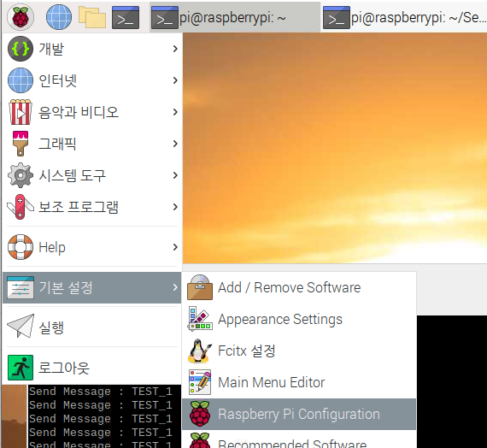Launch the web browser globe icon in taskbar
The height and width of the screenshot is (448, 487).
click(x=59, y=17)
